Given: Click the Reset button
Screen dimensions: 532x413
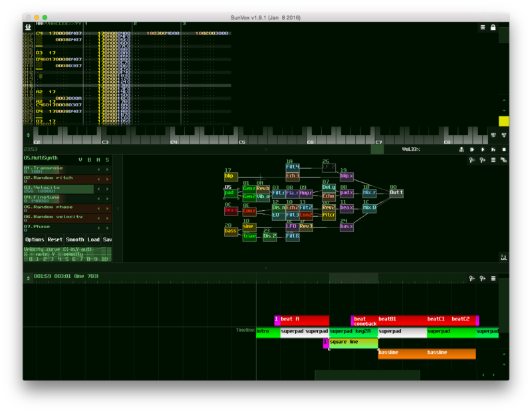Looking at the screenshot, I should [x=55, y=239].
